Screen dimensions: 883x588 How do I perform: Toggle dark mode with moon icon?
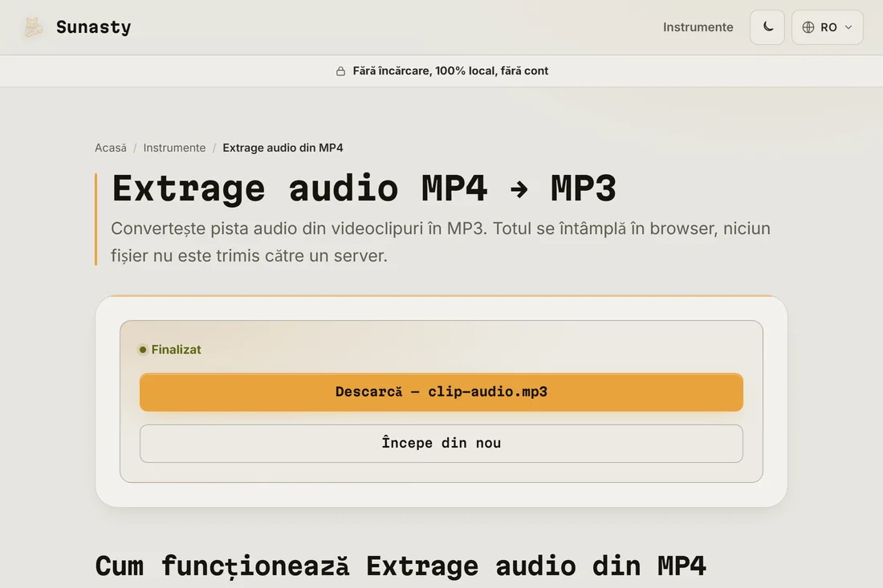(x=767, y=27)
